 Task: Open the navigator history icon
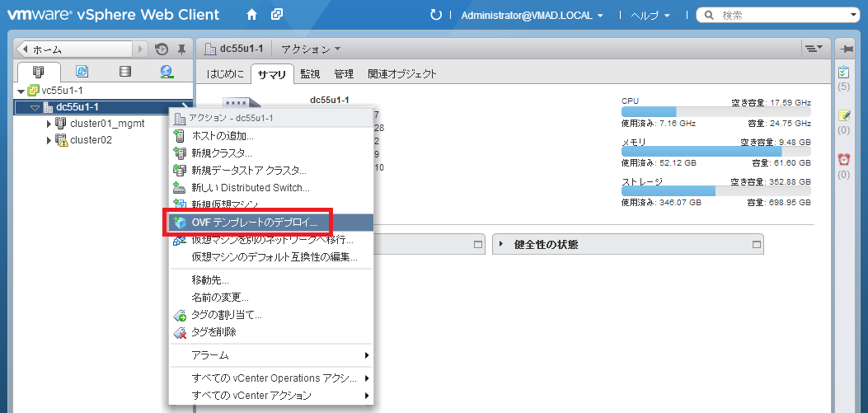tap(161, 49)
